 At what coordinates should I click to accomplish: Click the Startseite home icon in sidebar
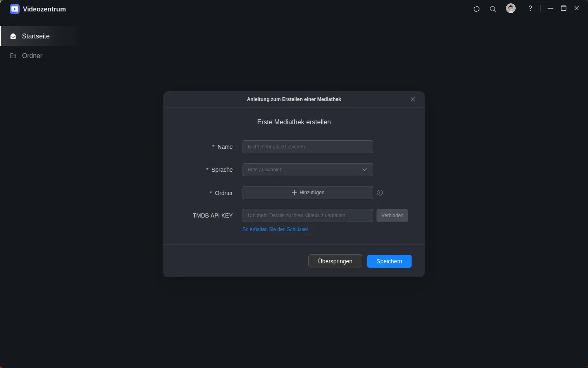[13, 36]
